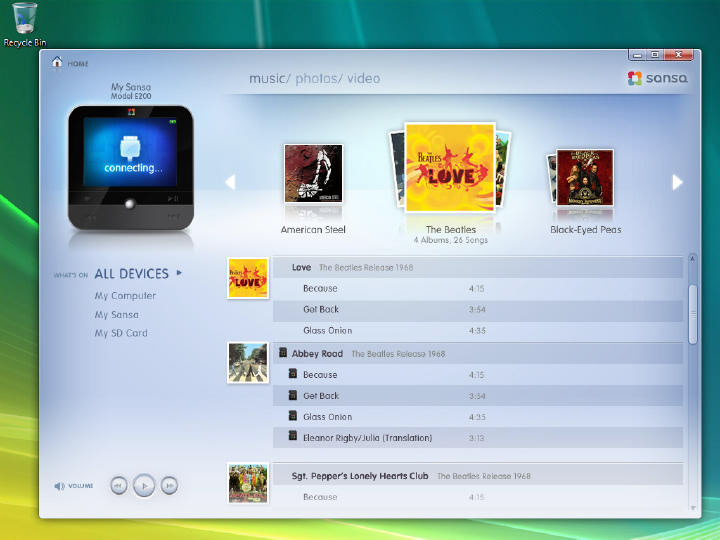Click the Sansa logo in the header
The height and width of the screenshot is (540, 720).
[x=658, y=78]
